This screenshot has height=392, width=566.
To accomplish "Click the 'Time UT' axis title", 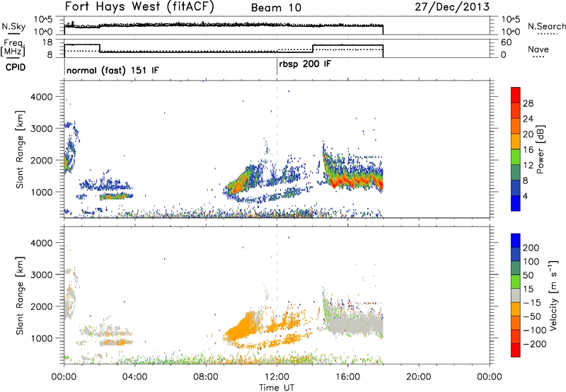I will point(277,388).
